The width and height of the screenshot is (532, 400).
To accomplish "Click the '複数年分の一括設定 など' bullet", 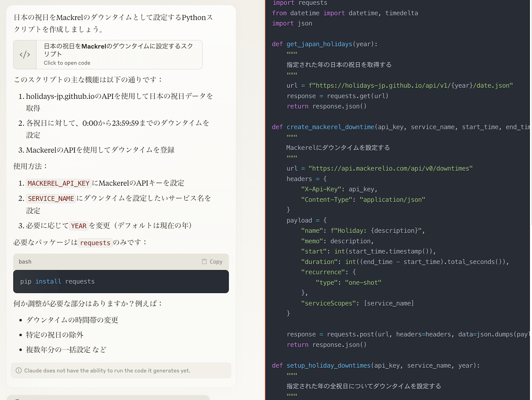I will click(x=66, y=350).
